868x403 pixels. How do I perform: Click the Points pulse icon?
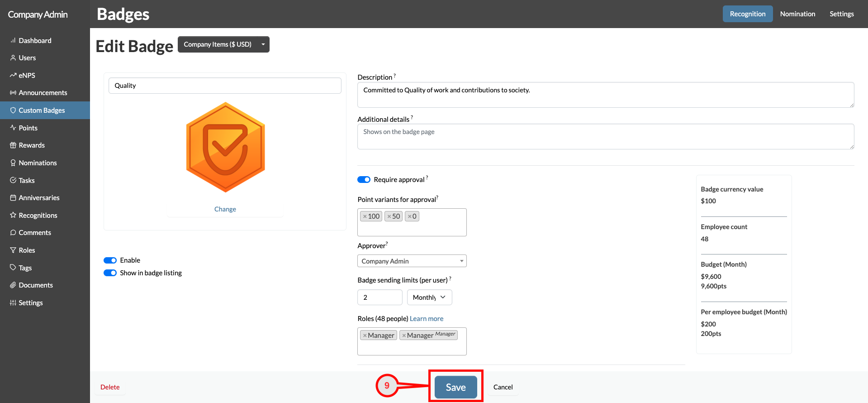(13, 128)
